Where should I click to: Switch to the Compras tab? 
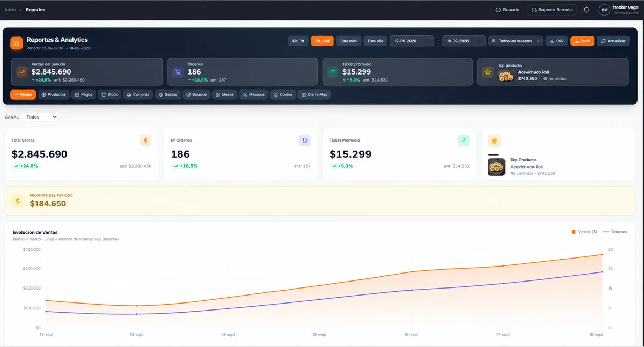tap(138, 94)
